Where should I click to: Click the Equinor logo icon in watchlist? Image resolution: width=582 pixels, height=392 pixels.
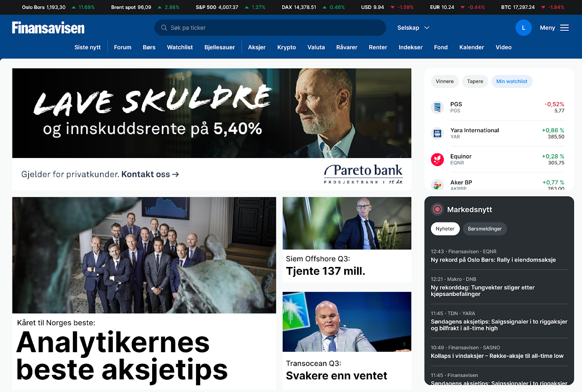(437, 159)
